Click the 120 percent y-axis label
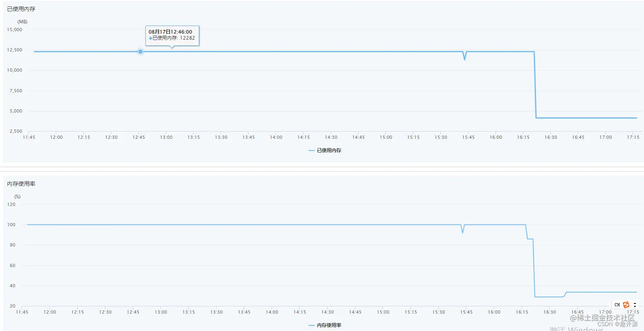This screenshot has width=644, height=331. [11, 204]
